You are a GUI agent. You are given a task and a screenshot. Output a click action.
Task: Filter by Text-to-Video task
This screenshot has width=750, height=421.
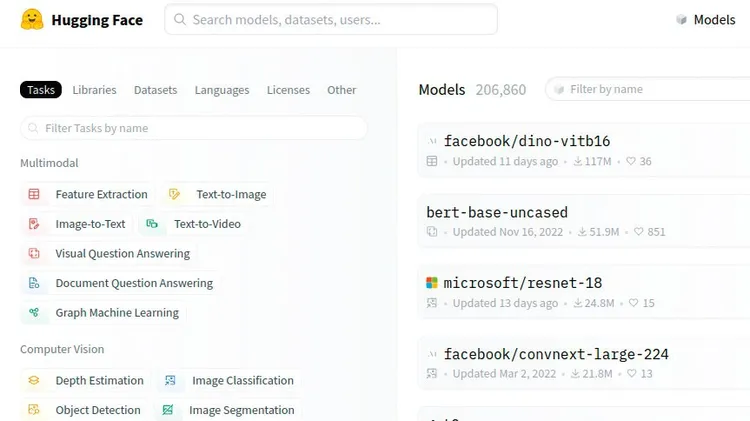(x=194, y=224)
